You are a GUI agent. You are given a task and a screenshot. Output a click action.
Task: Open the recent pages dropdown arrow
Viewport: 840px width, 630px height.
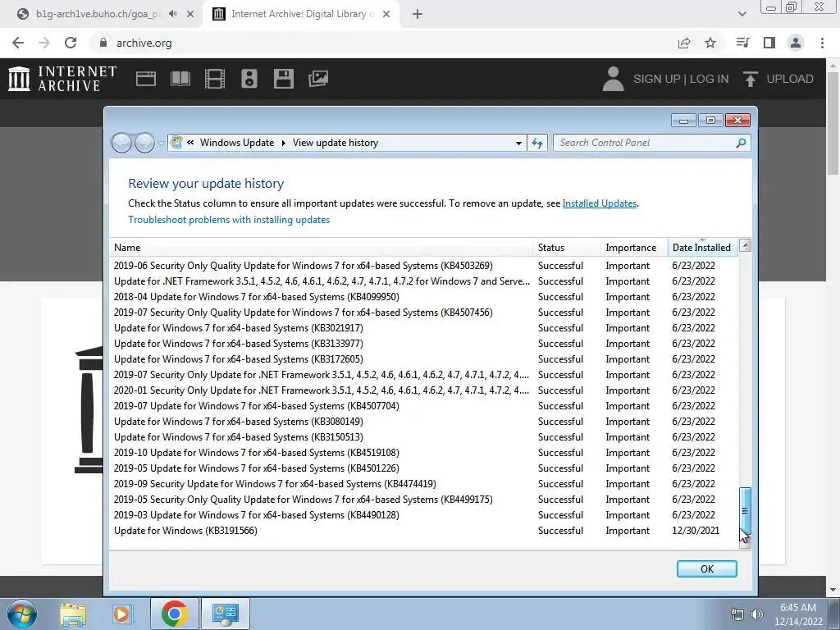[x=162, y=144]
